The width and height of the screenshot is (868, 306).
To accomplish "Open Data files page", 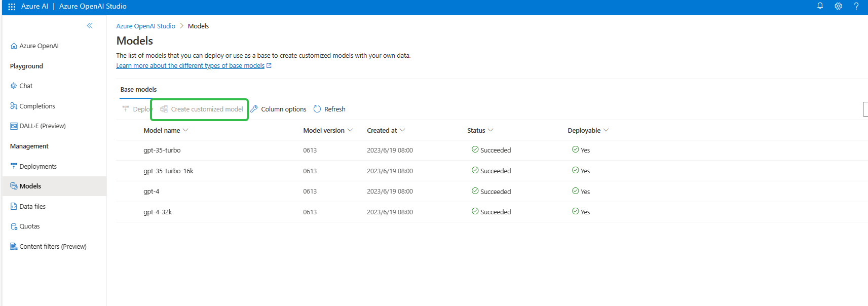I will pos(28,207).
